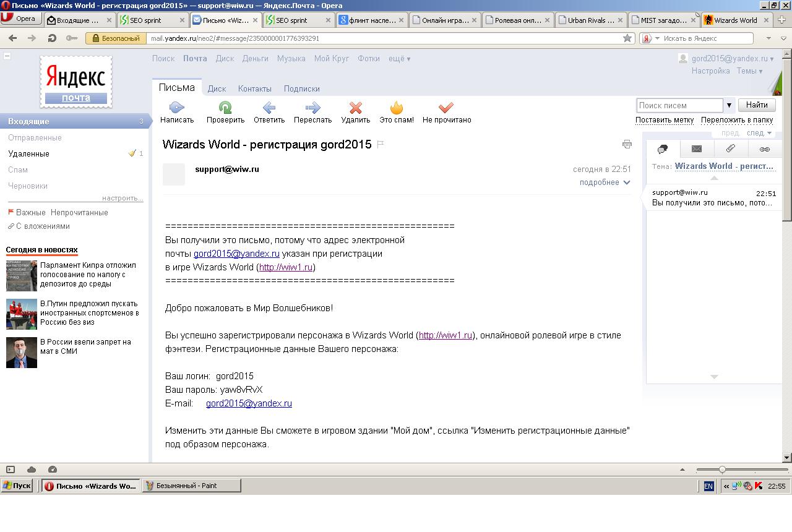Viewport: 792px width, 532px height.
Task: Click the print icon for the letter
Action: 627,144
